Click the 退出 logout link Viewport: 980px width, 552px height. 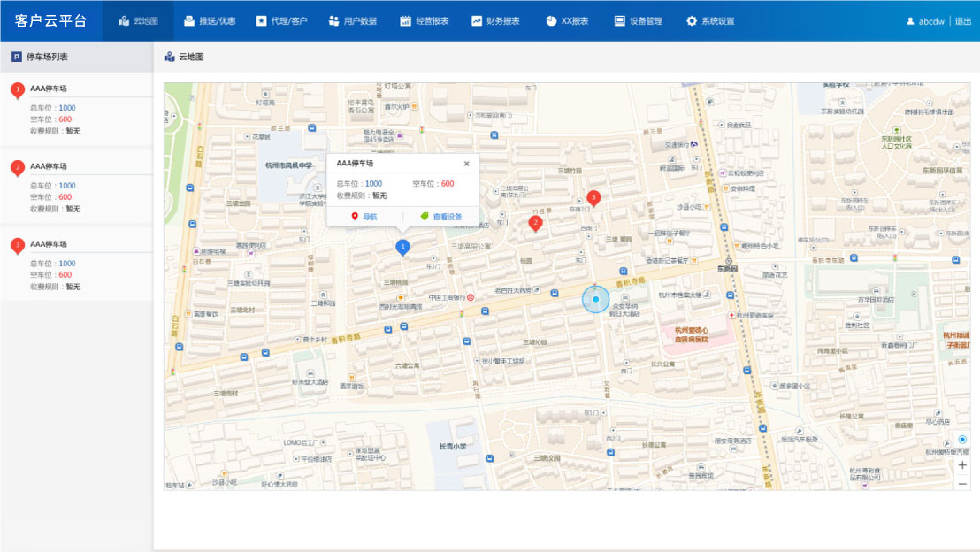click(962, 21)
